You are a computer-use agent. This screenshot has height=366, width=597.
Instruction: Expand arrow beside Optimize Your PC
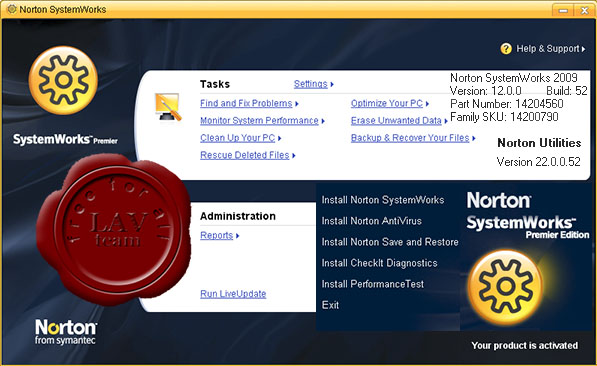tap(427, 104)
